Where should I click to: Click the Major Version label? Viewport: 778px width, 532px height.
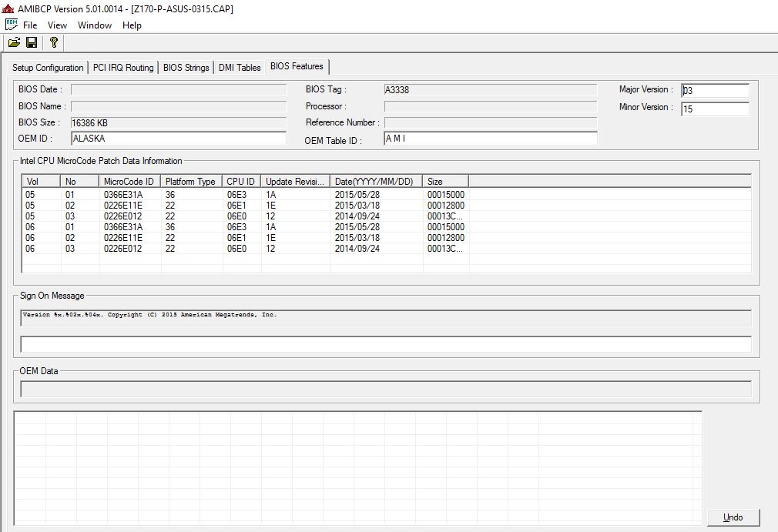[646, 89]
